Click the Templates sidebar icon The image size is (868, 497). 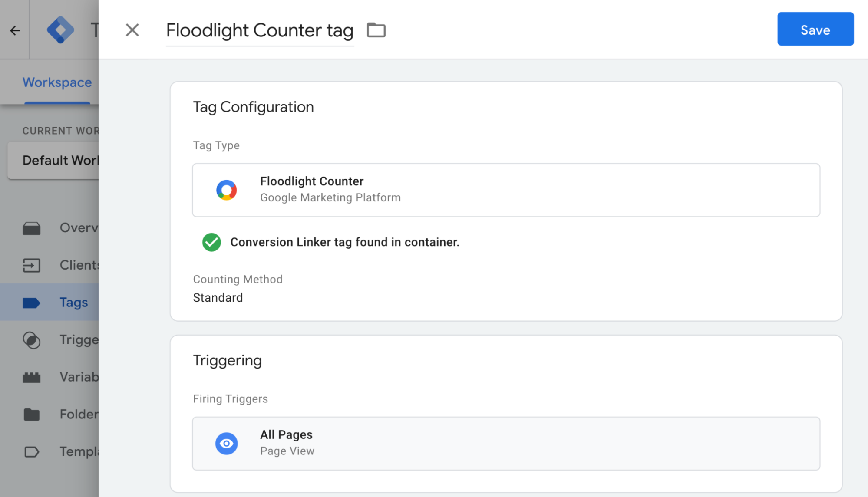click(32, 451)
